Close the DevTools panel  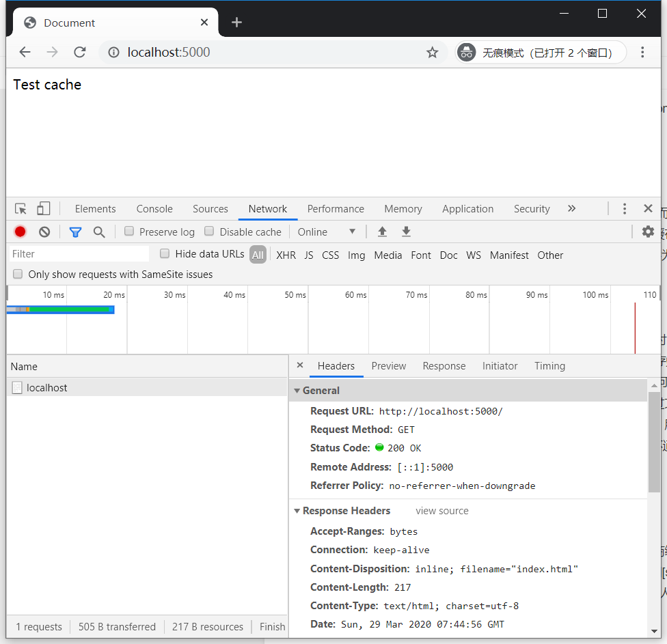[648, 208]
